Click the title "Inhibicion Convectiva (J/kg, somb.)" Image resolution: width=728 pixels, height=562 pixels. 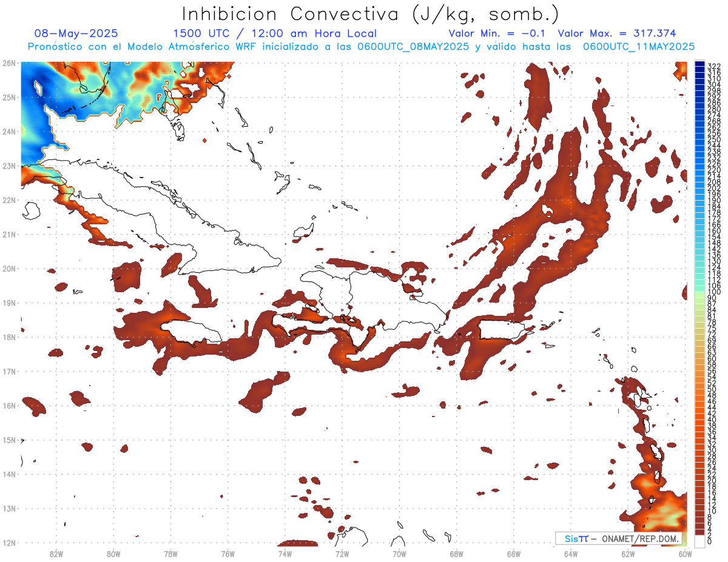[371, 13]
